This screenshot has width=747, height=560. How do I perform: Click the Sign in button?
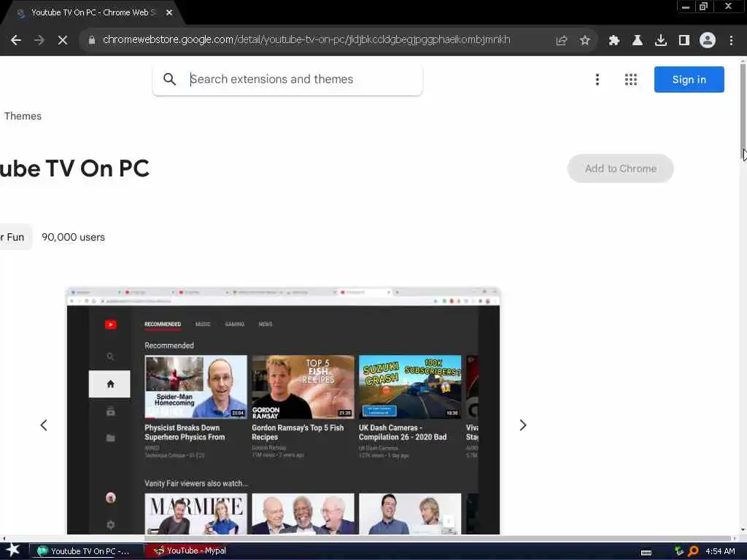click(689, 79)
